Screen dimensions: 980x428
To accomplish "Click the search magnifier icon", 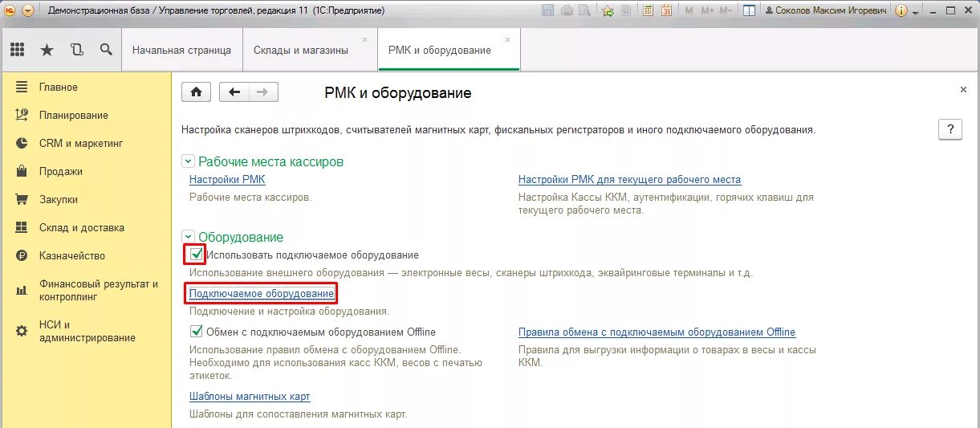I will (106, 50).
